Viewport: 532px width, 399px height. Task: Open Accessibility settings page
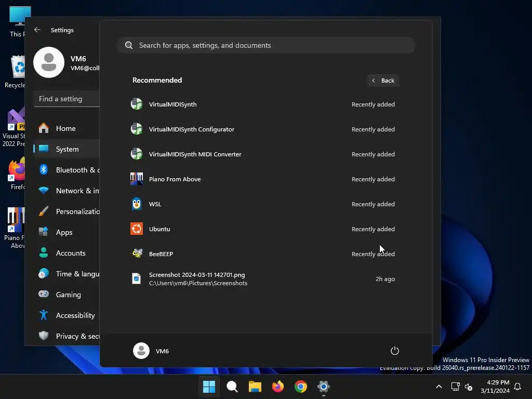[x=66, y=315]
